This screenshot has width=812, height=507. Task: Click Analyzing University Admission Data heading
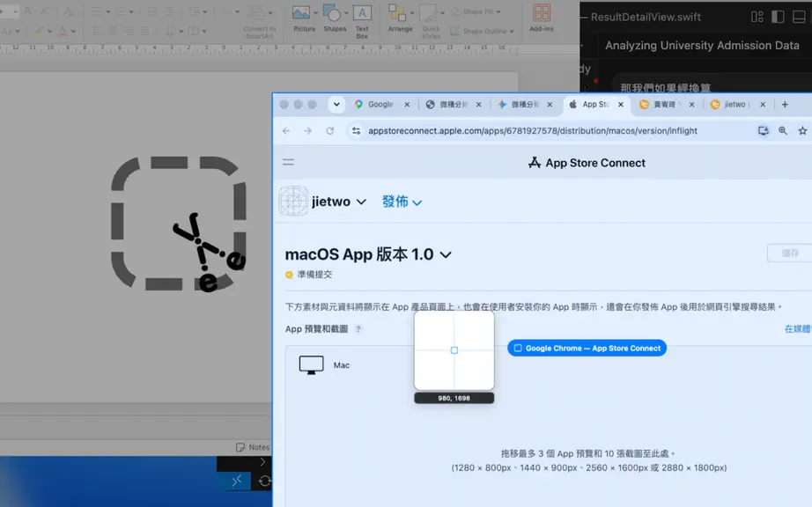point(702,46)
